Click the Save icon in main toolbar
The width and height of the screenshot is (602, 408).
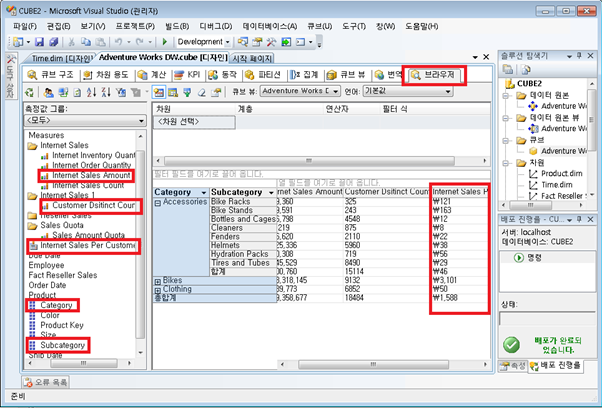(x=39, y=42)
